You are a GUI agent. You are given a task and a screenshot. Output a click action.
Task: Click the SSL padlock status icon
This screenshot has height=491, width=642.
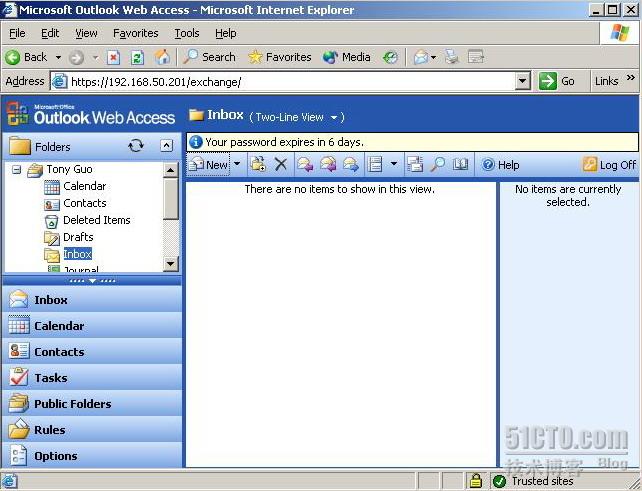(475, 480)
